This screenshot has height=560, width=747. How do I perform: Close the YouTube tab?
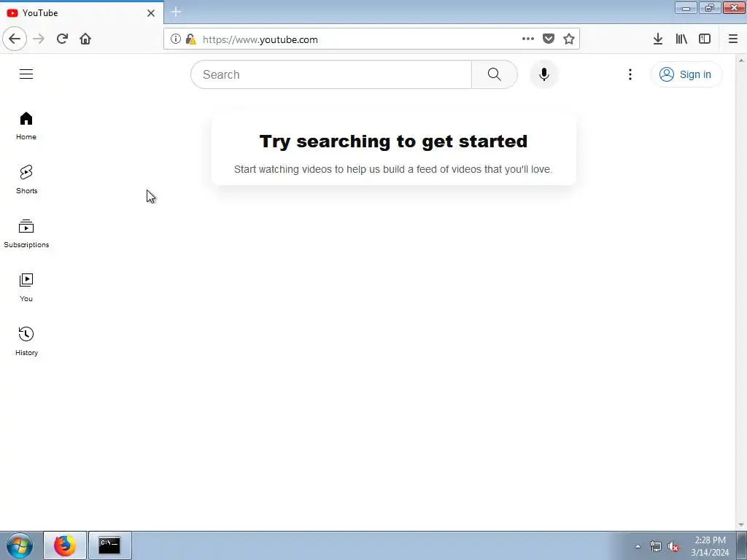point(151,13)
